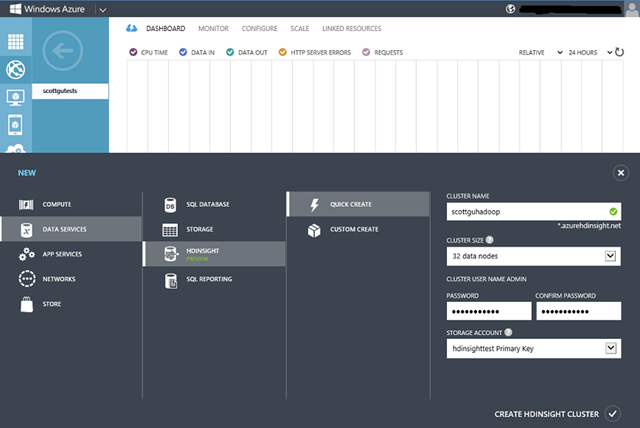
Task: Go back with the arrow circle
Action: pos(63,51)
